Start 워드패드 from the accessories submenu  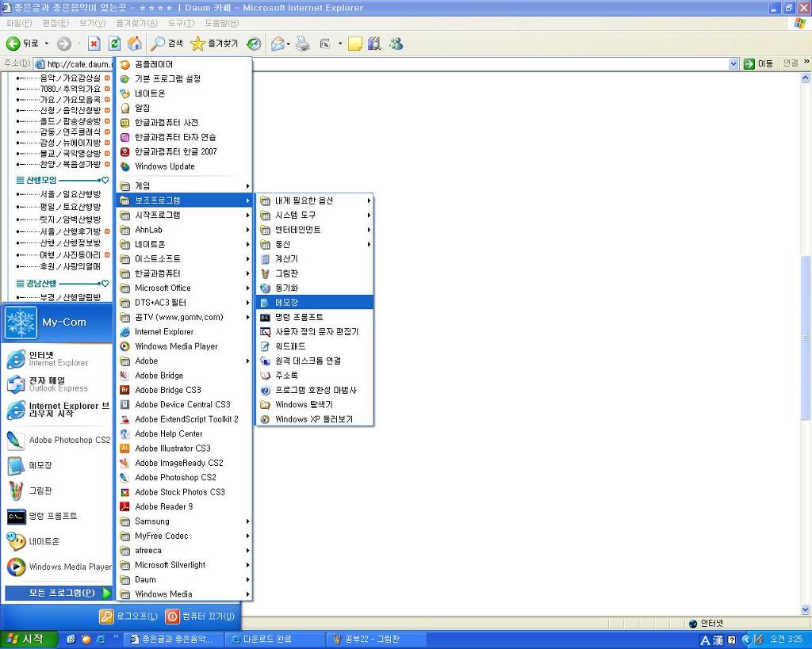point(290,346)
